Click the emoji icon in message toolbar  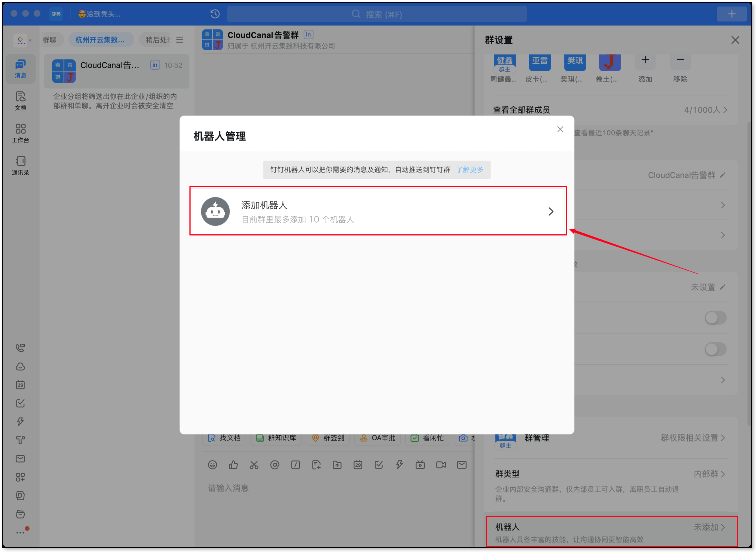point(212,465)
